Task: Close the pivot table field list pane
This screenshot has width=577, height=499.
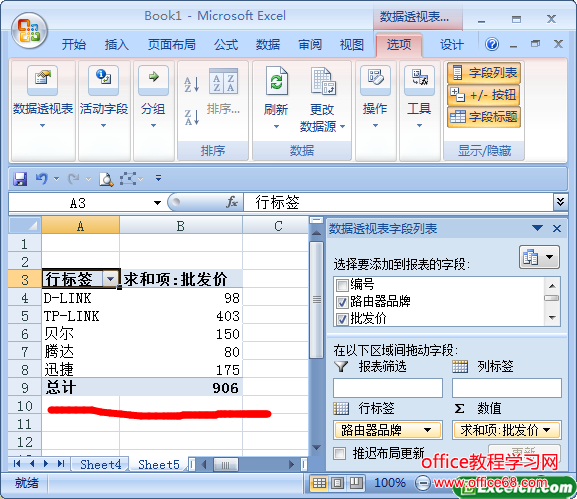Action: pyautogui.click(x=557, y=229)
